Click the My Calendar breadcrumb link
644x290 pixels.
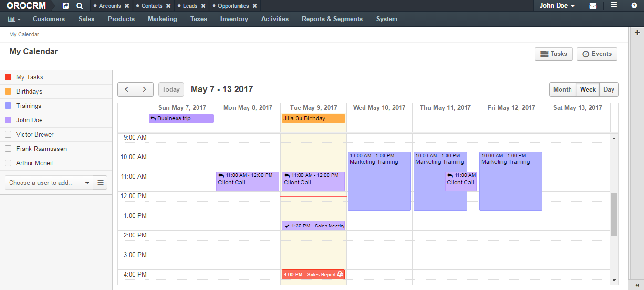[x=24, y=34]
